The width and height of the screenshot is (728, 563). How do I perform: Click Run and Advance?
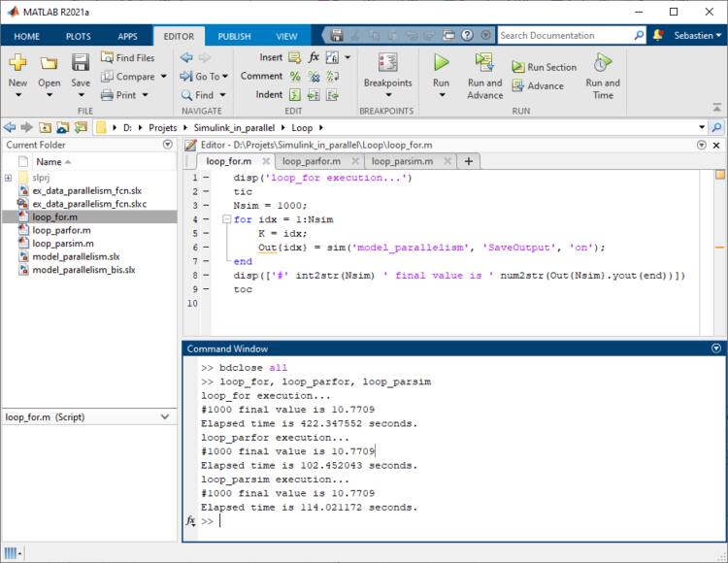pyautogui.click(x=485, y=75)
